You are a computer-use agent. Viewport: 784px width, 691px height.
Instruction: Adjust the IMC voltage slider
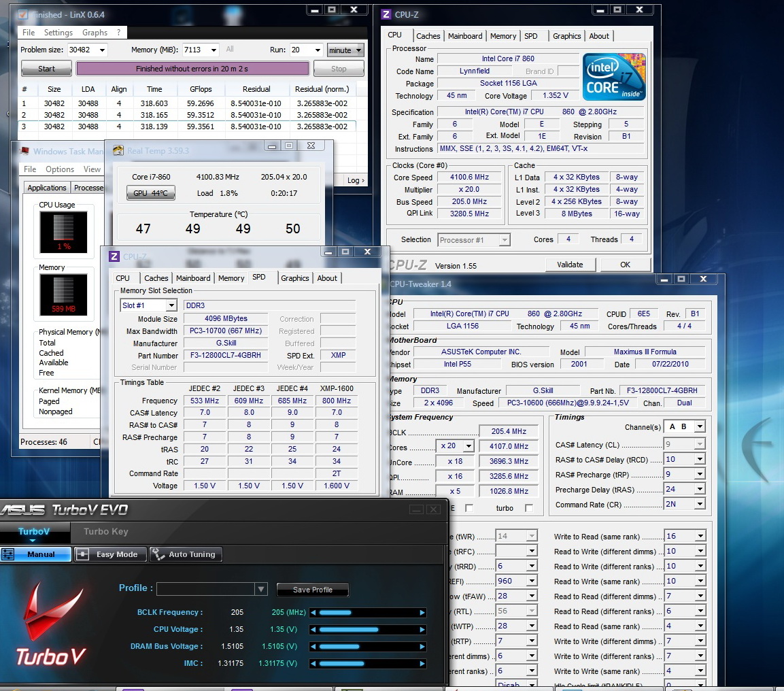point(367,664)
